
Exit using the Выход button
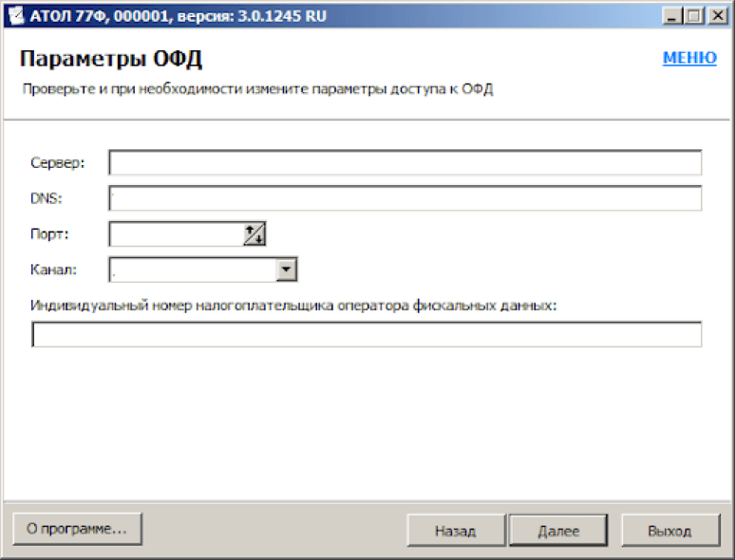click(669, 531)
